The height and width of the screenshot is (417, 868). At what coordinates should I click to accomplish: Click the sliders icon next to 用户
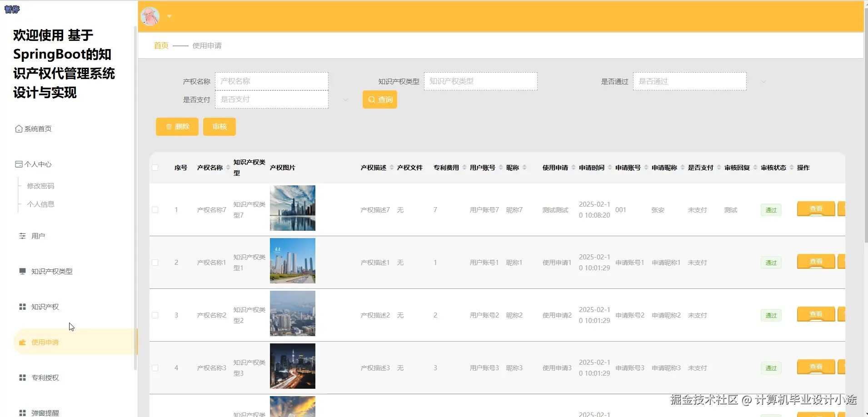coord(22,236)
